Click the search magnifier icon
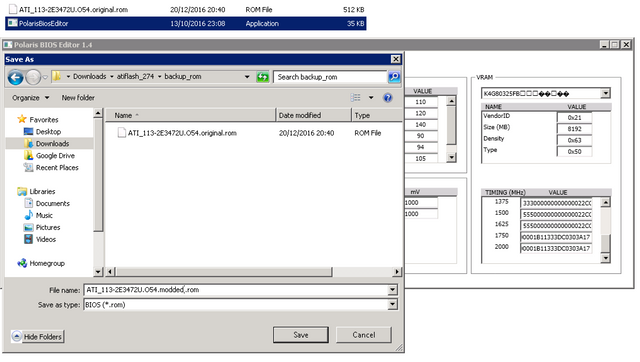This screenshot has width=640, height=362. [394, 77]
